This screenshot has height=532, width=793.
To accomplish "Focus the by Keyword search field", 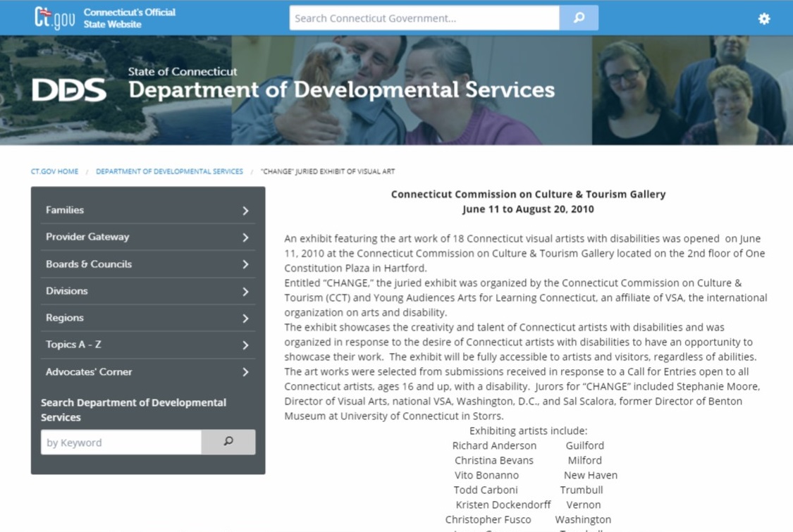I will 121,442.
